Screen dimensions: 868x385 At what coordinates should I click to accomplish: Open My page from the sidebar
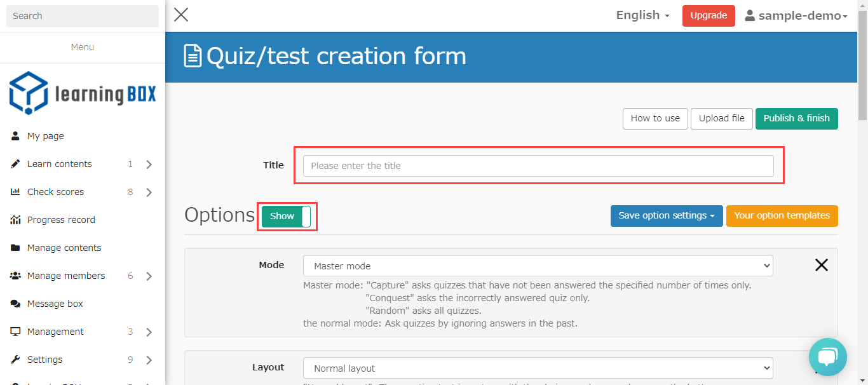45,136
